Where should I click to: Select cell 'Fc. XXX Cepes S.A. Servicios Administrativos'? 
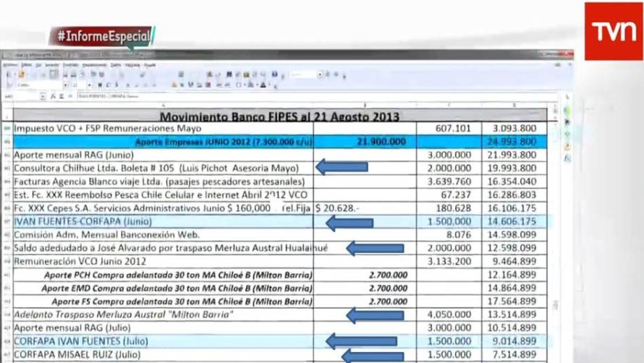[163, 208]
